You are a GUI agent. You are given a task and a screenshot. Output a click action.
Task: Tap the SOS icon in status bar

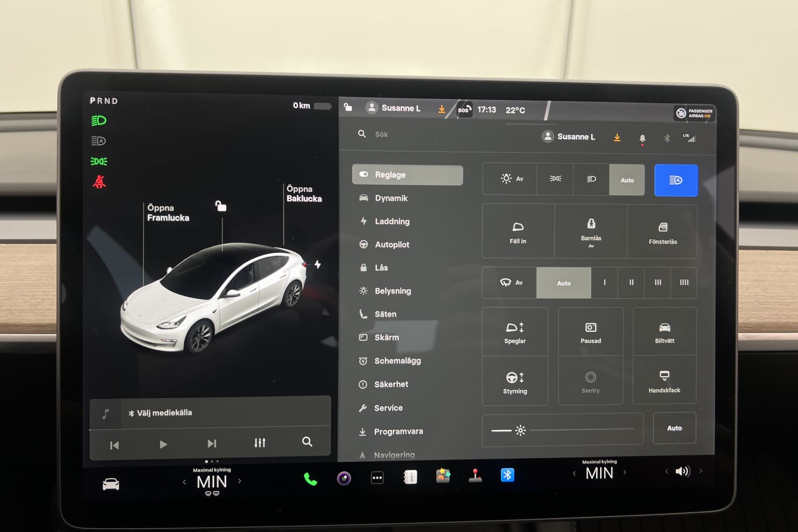(x=464, y=109)
